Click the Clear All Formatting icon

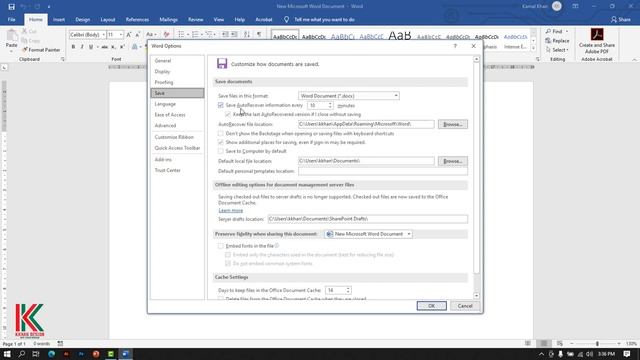pyautogui.click(x=166, y=35)
